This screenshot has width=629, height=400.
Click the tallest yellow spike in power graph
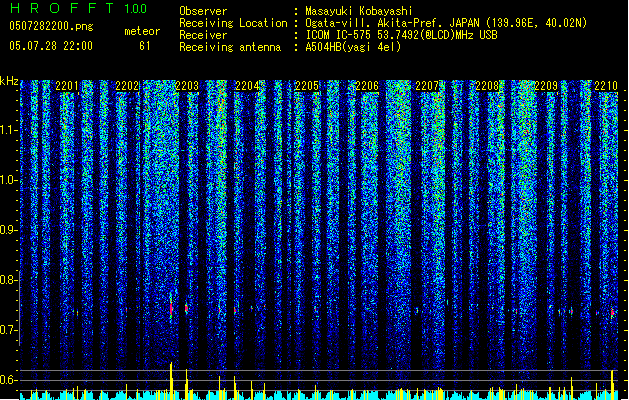(x=171, y=381)
